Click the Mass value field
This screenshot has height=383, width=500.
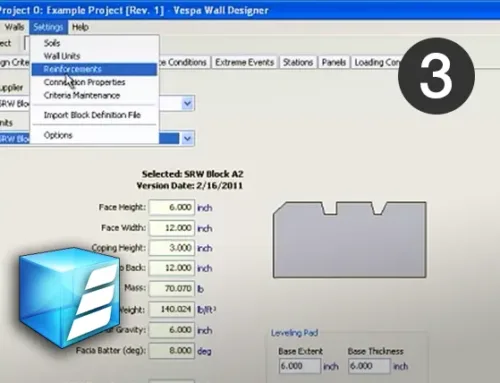coord(171,288)
